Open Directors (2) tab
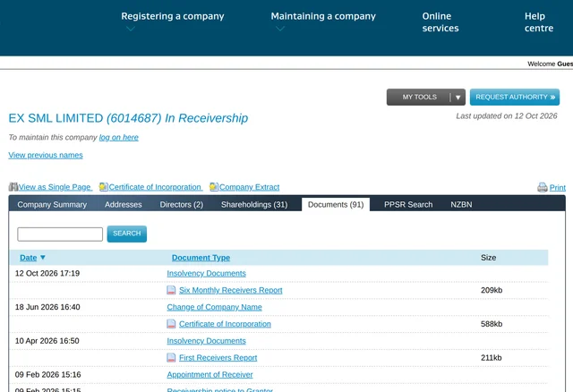The width and height of the screenshot is (573, 392). pyautogui.click(x=181, y=205)
